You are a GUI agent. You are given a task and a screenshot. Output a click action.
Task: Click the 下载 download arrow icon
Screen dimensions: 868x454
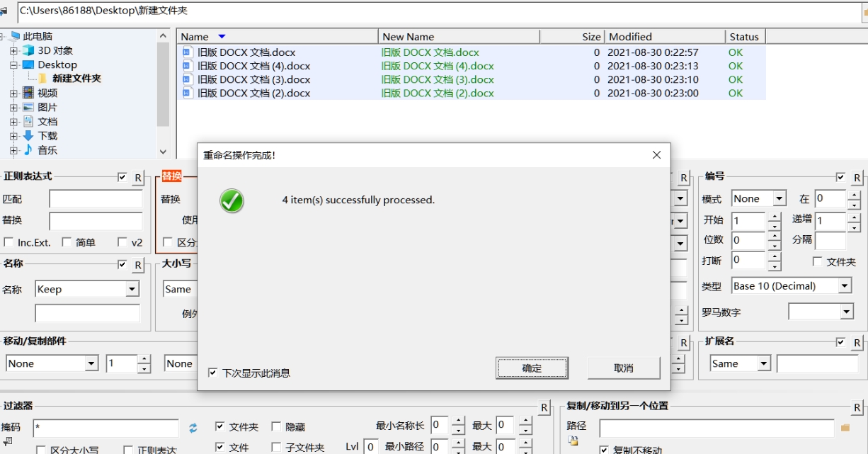(28, 135)
